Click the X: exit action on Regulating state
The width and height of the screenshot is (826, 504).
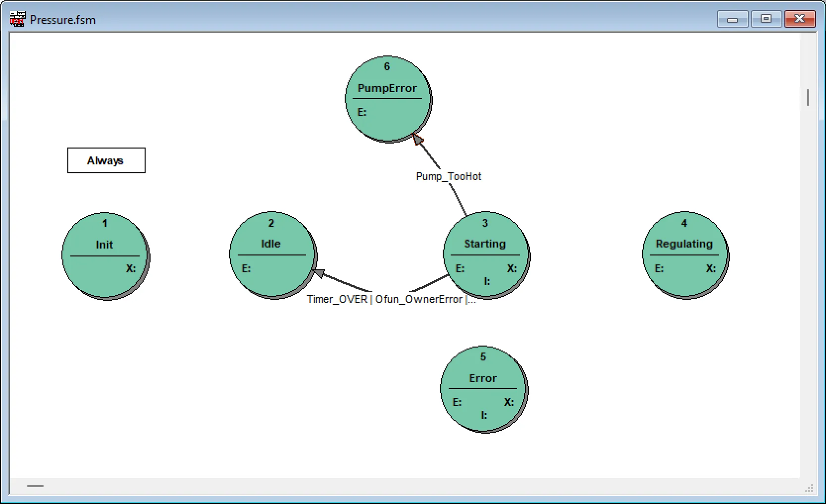[x=711, y=268]
